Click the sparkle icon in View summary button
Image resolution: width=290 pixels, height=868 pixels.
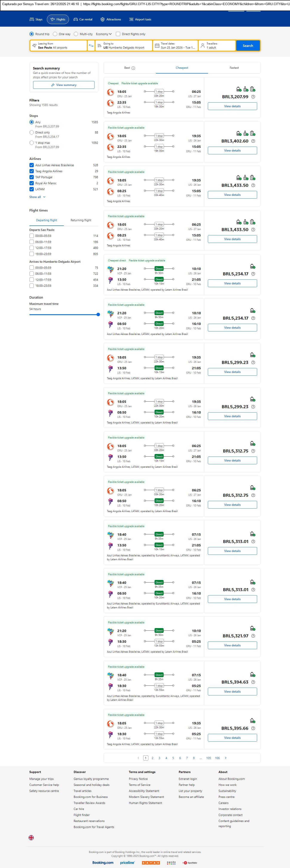pos(53,85)
